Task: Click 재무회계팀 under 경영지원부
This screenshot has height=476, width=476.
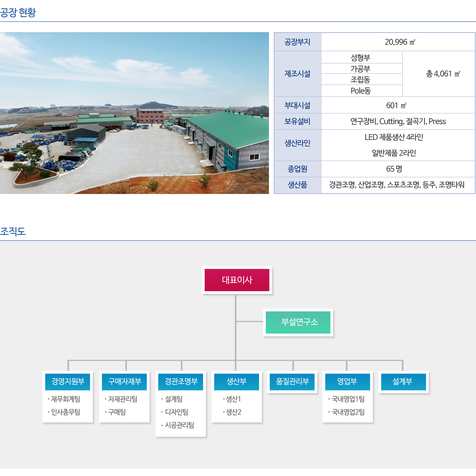Action: [65, 399]
